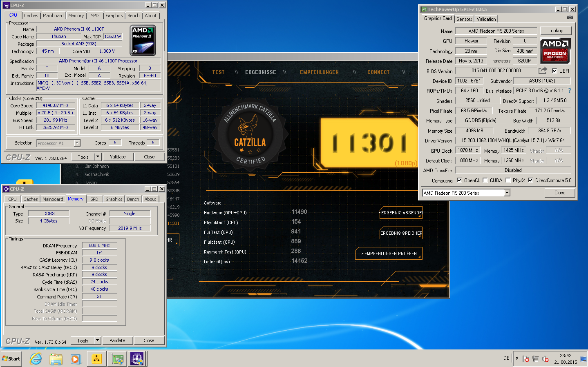
Task: Open Internet Explorer from the taskbar
Action: [x=36, y=359]
